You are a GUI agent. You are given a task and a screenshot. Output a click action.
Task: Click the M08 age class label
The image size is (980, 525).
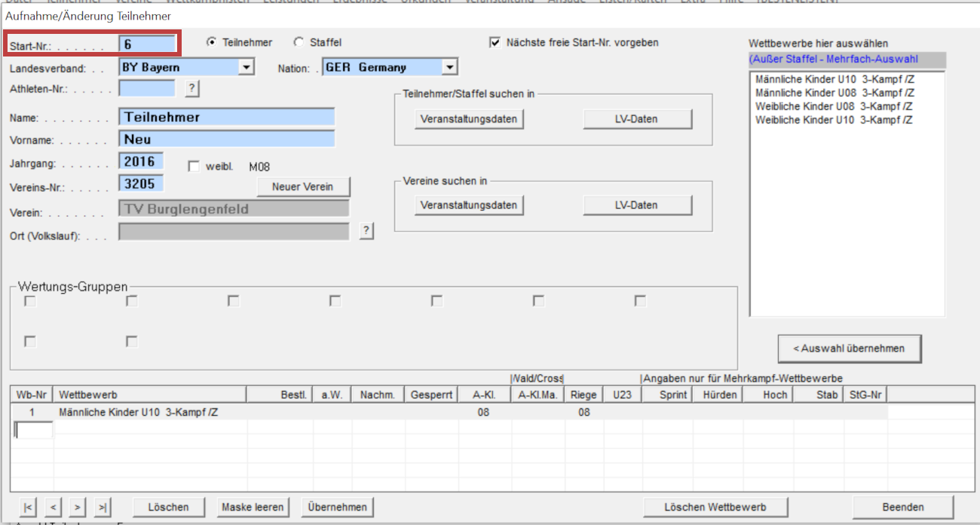[259, 166]
